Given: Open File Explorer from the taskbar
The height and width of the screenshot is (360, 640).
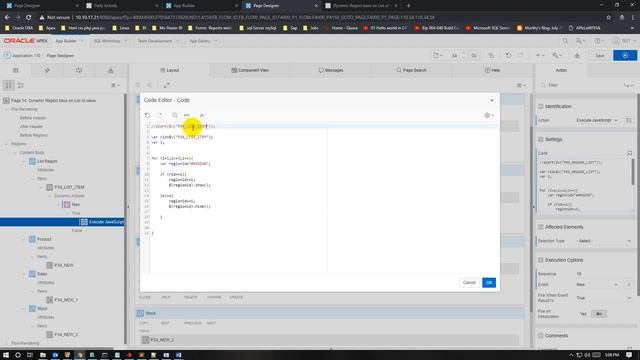Looking at the screenshot, I should [42, 355].
